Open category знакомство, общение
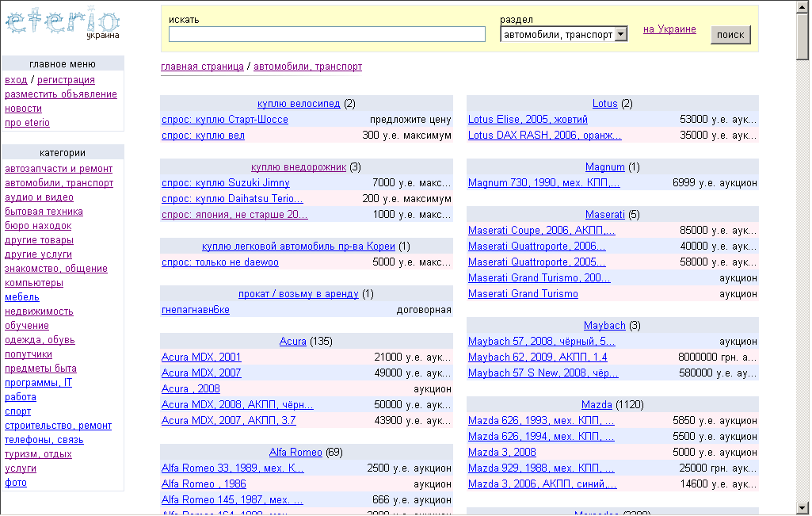 56,269
